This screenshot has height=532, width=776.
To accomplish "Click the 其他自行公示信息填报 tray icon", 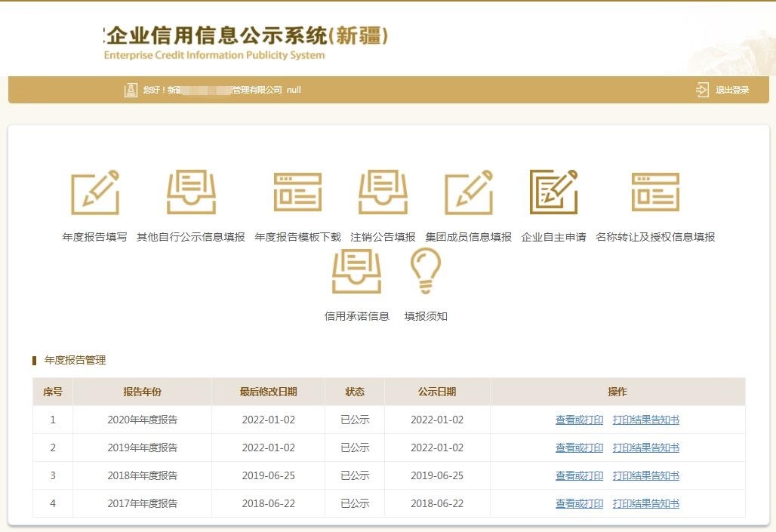I will pos(191,192).
